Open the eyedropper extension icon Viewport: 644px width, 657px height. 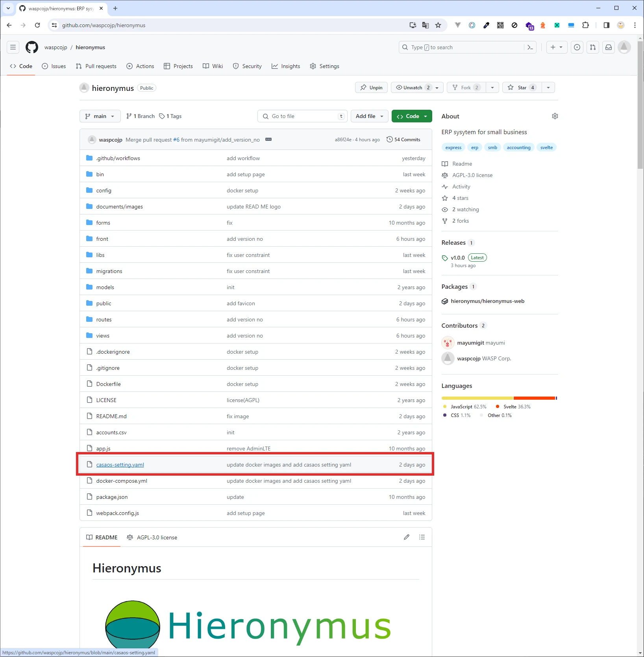(x=486, y=25)
